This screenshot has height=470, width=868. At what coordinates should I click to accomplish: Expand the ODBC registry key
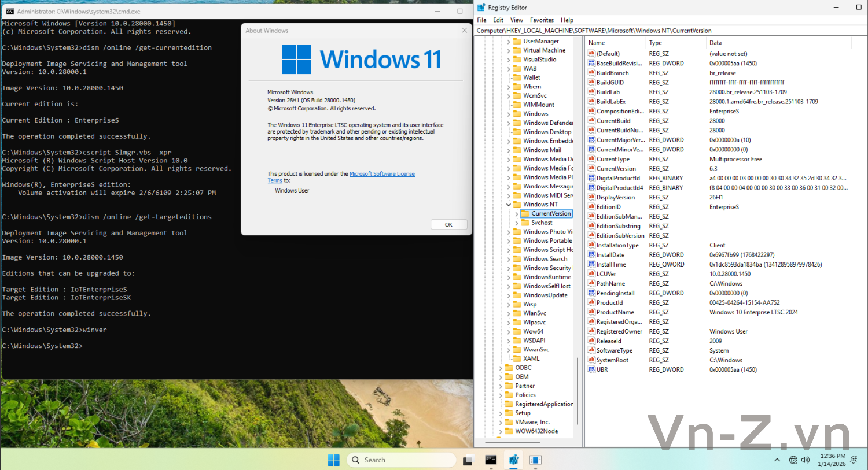501,368
